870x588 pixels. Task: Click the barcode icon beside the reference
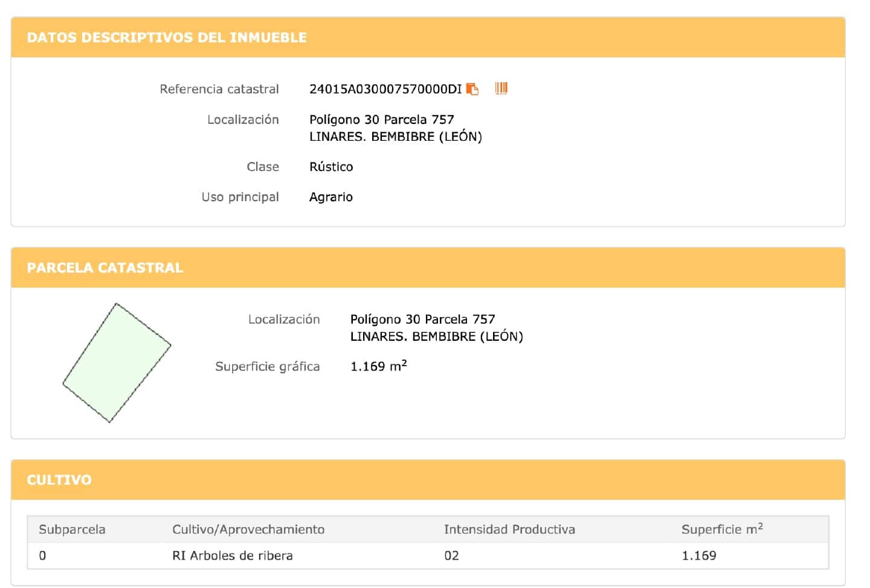point(501,89)
